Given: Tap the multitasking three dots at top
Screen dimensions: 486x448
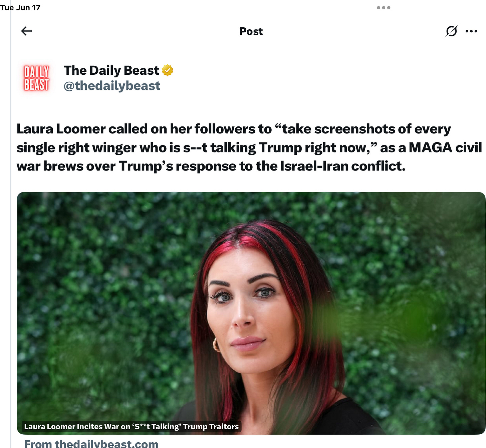Looking at the screenshot, I should click(x=384, y=8).
